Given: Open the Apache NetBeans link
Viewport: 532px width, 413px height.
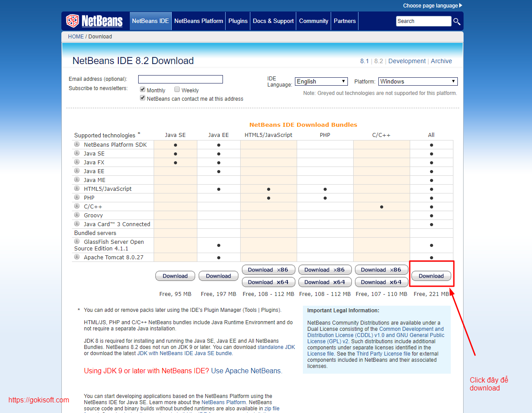Looking at the screenshot, I should pyautogui.click(x=246, y=371).
